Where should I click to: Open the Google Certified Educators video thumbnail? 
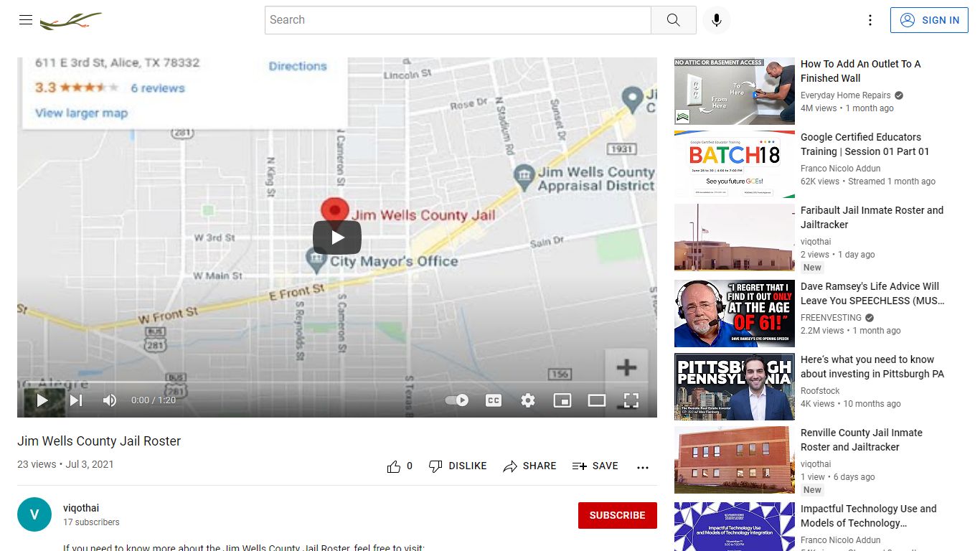(x=735, y=164)
